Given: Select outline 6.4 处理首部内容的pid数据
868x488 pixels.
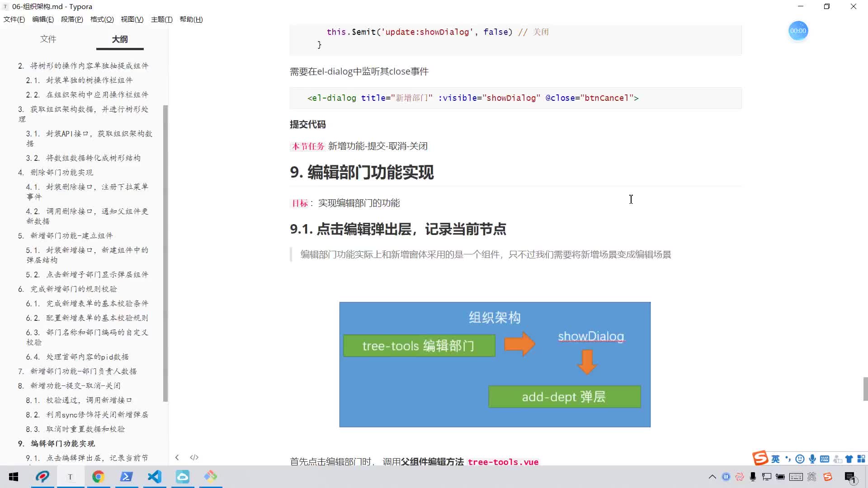Looking at the screenshot, I should pyautogui.click(x=77, y=357).
